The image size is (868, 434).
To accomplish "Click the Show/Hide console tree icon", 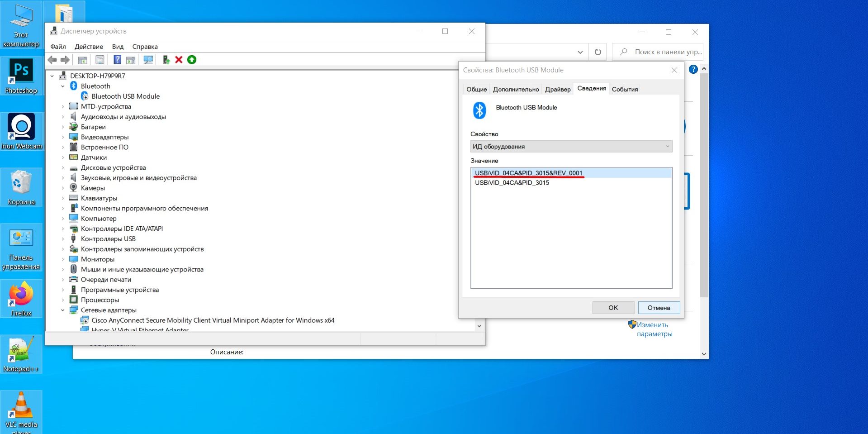I will [82, 59].
